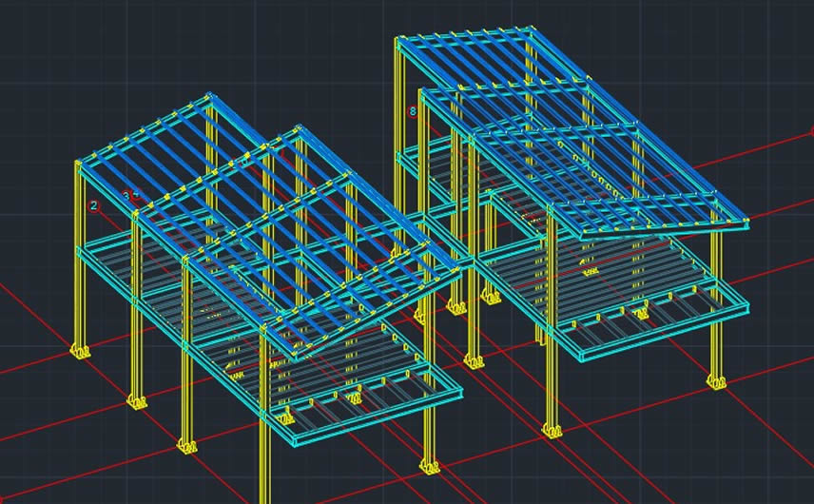Pick the red grid marker numbered 8

[x=412, y=111]
